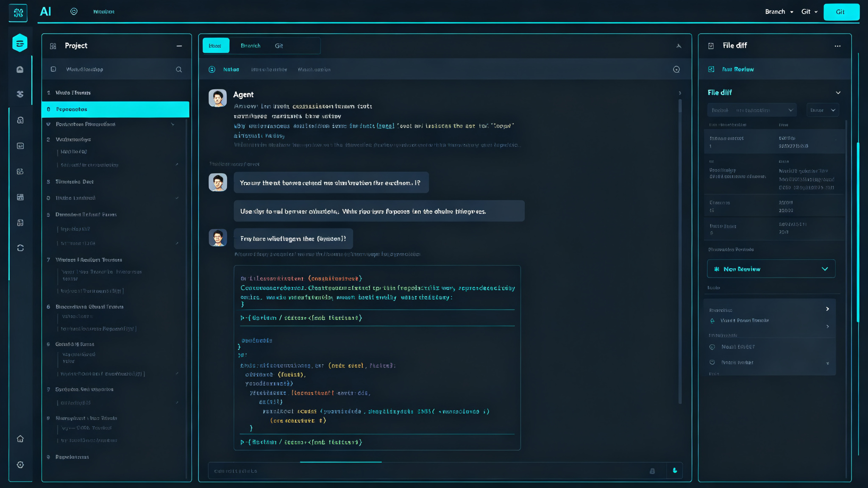Switch to the Branch tab in the chat panel

click(250, 46)
